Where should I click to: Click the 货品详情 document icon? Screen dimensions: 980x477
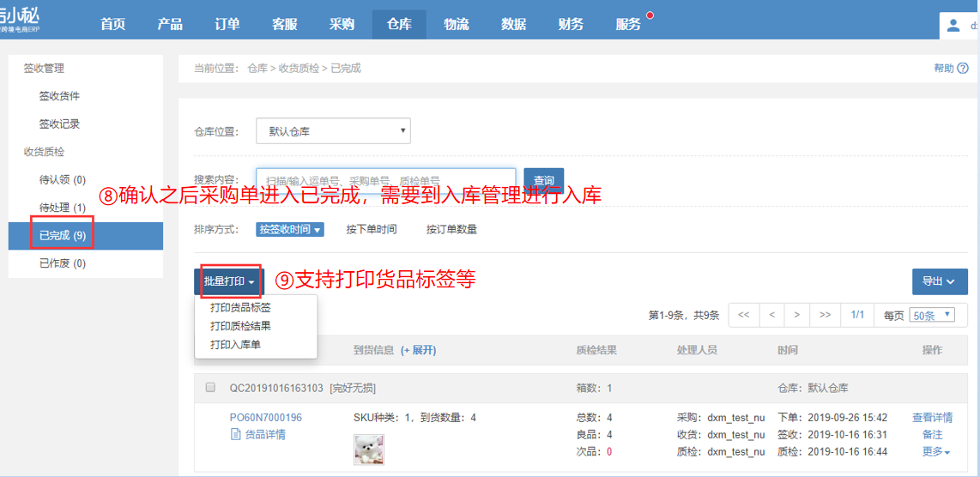coord(236,435)
